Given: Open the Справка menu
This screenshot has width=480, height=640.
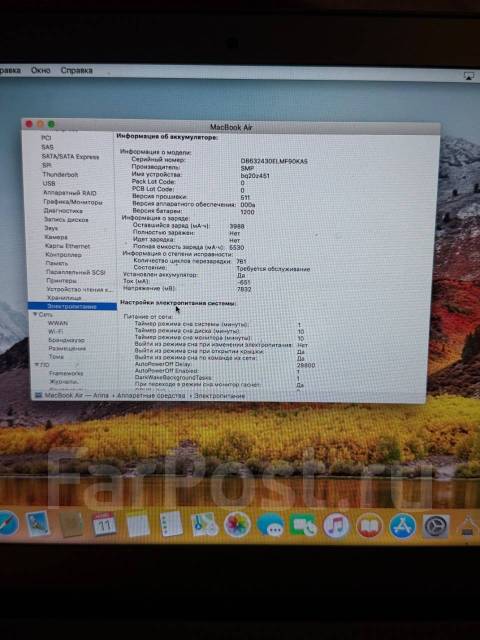Looking at the screenshot, I should pyautogui.click(x=76, y=70).
